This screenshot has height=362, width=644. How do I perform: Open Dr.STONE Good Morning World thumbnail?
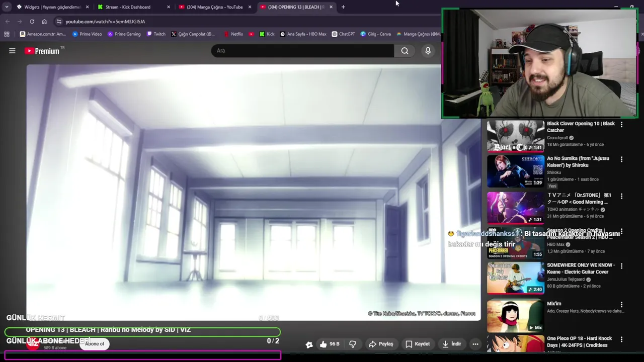click(x=516, y=208)
